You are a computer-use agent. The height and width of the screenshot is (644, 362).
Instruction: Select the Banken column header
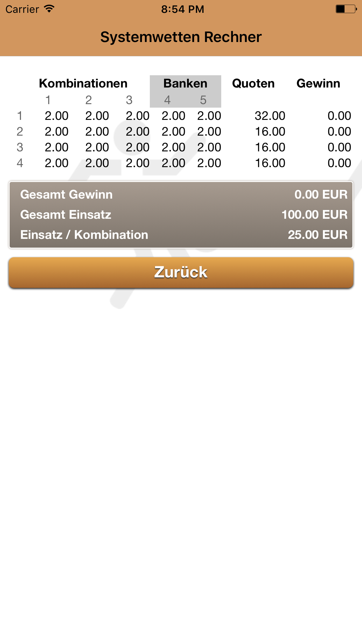(x=185, y=83)
